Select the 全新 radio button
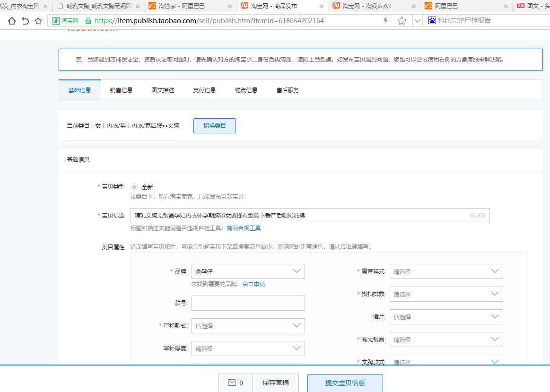The width and height of the screenshot is (550, 392). pos(135,187)
